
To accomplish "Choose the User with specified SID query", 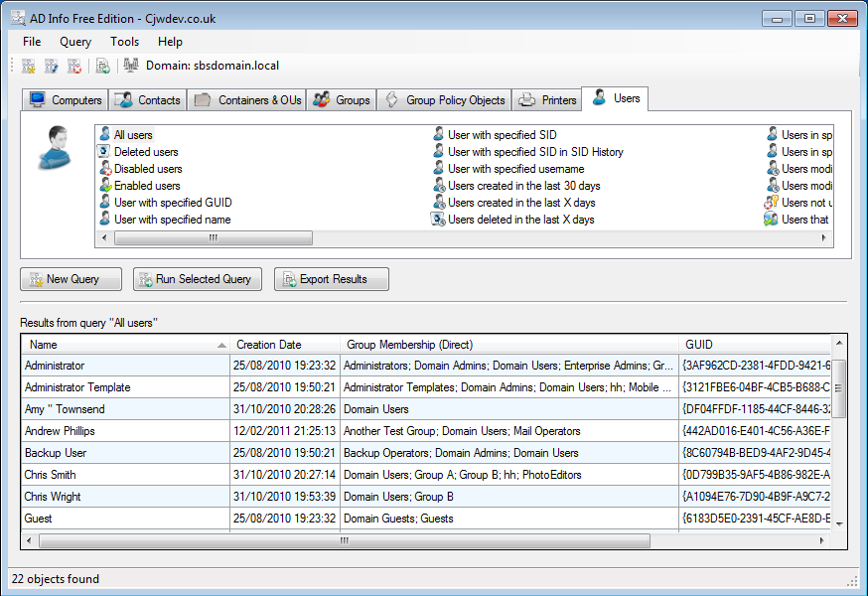I will tap(502, 135).
